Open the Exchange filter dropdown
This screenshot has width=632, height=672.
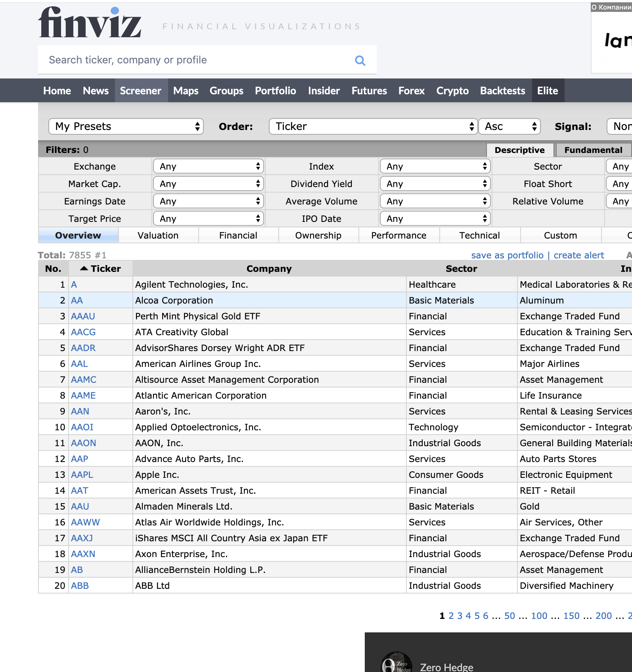pyautogui.click(x=209, y=166)
